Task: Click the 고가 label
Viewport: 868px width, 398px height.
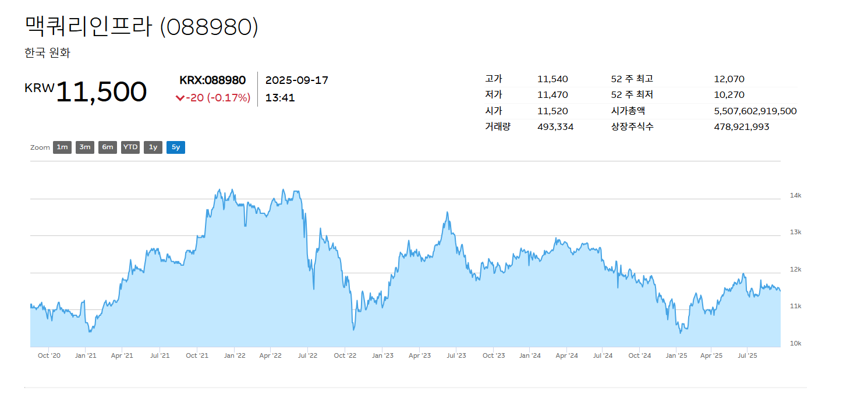Action: click(493, 79)
